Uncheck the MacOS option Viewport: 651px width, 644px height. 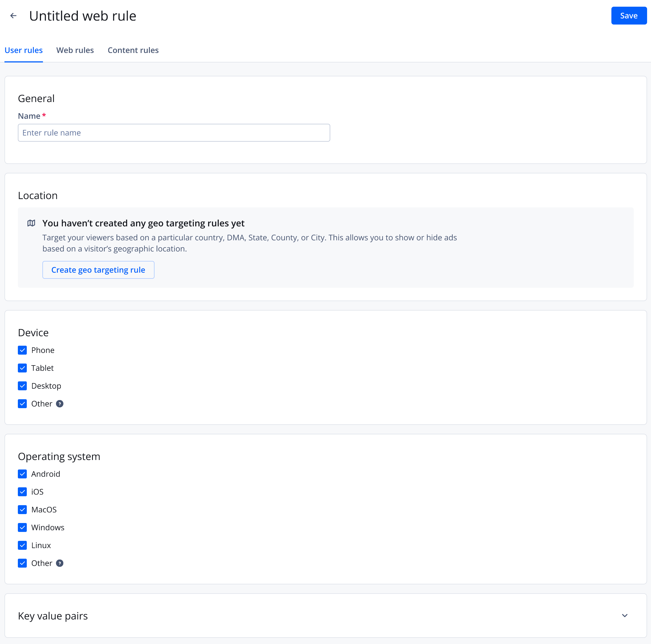point(22,510)
